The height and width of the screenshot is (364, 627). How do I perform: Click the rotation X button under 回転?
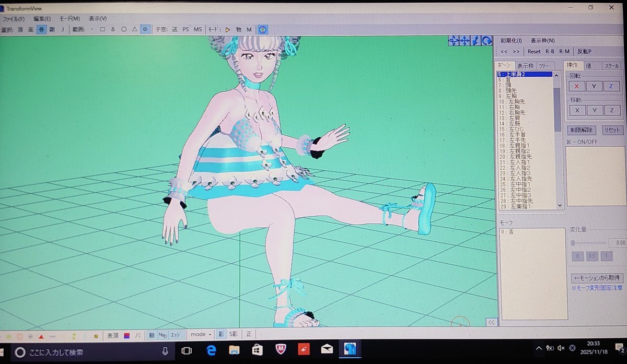(576, 86)
